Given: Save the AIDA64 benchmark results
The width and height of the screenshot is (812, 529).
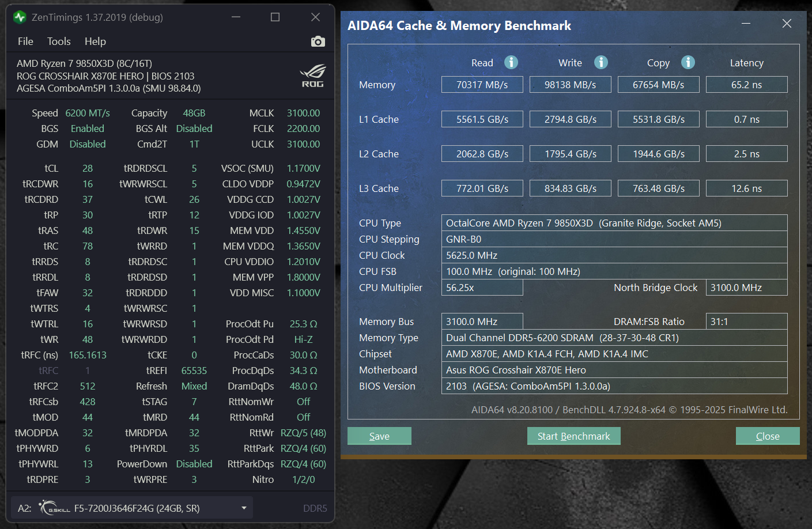Looking at the screenshot, I should (379, 436).
